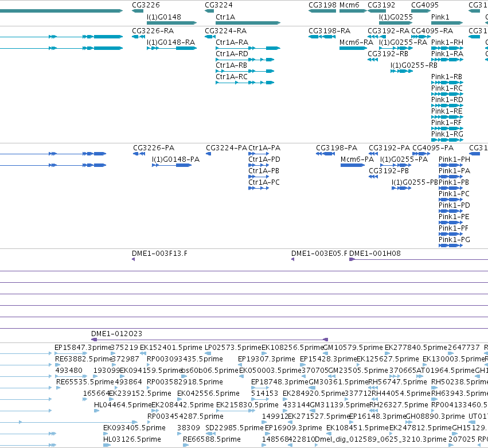This screenshot has height=448, width=488.
Task: Select the Ctr1A-PC protein label
Action: (264, 182)
